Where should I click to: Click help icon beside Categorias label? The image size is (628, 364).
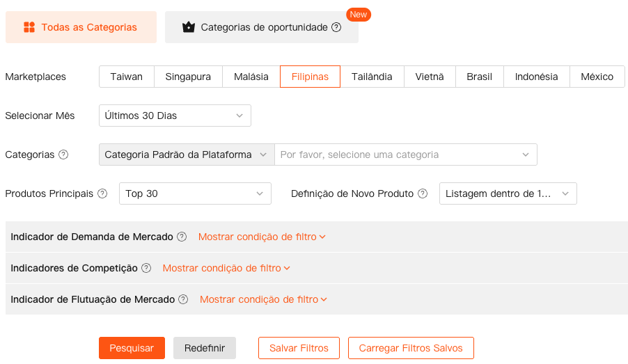click(63, 155)
